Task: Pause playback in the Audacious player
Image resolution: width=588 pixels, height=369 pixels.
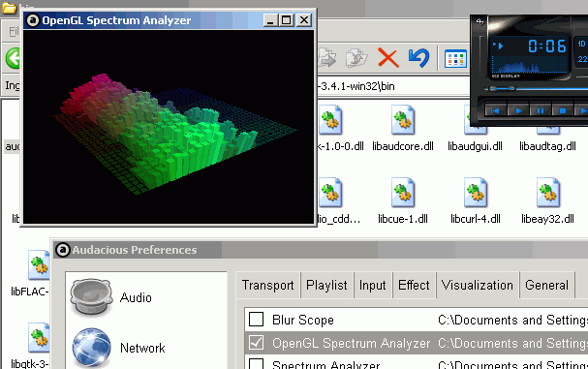Action: click(541, 110)
